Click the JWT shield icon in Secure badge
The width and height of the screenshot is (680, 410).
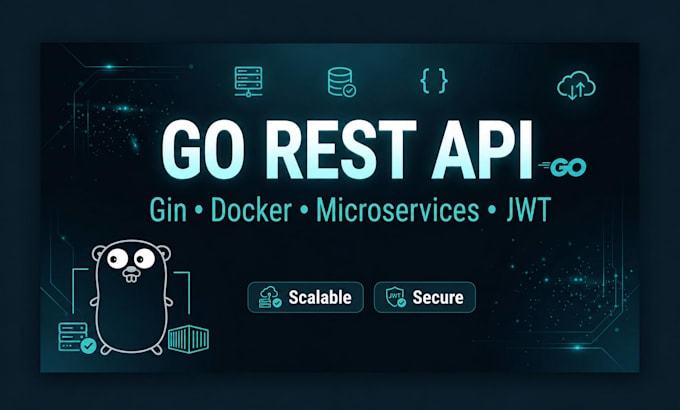396,297
